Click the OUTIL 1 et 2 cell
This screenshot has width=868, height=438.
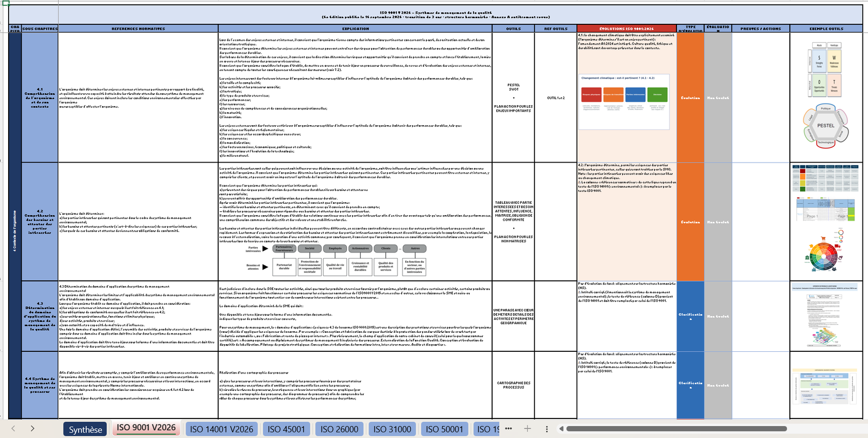click(556, 98)
